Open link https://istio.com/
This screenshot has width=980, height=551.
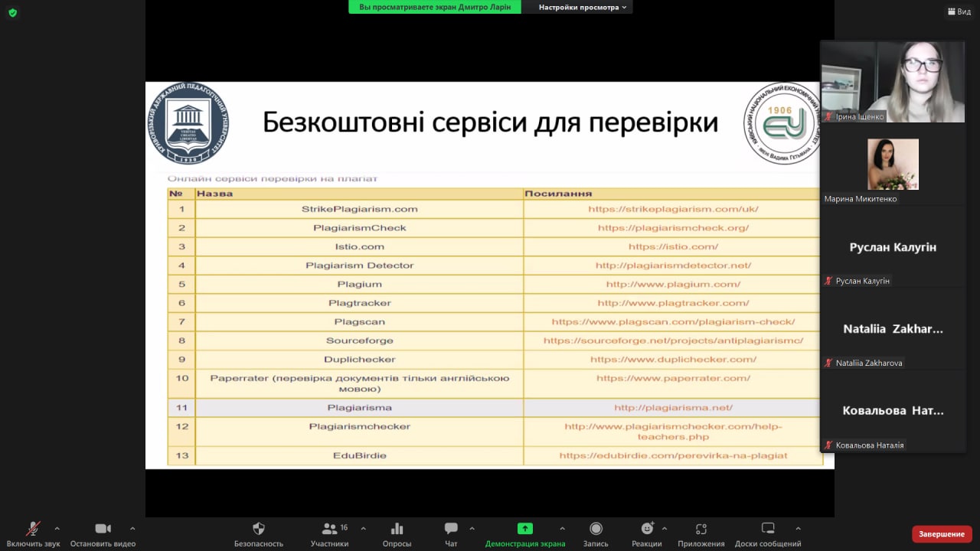pyautogui.click(x=673, y=246)
